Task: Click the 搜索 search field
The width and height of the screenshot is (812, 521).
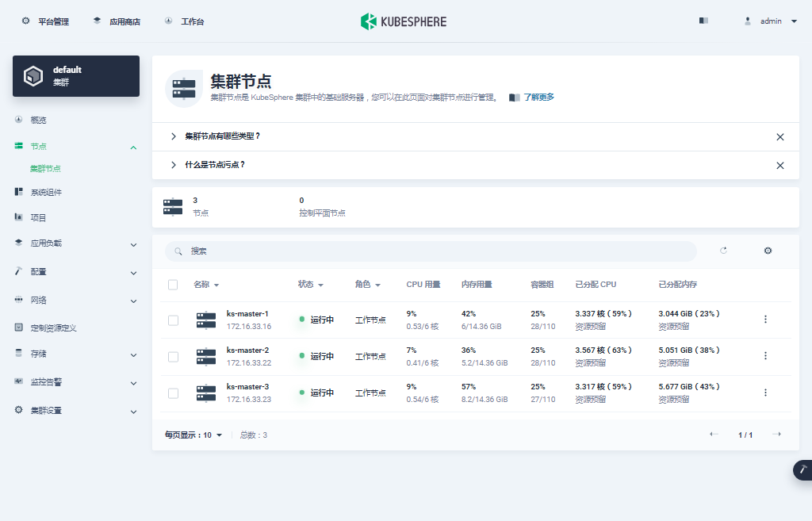Action: pos(431,251)
